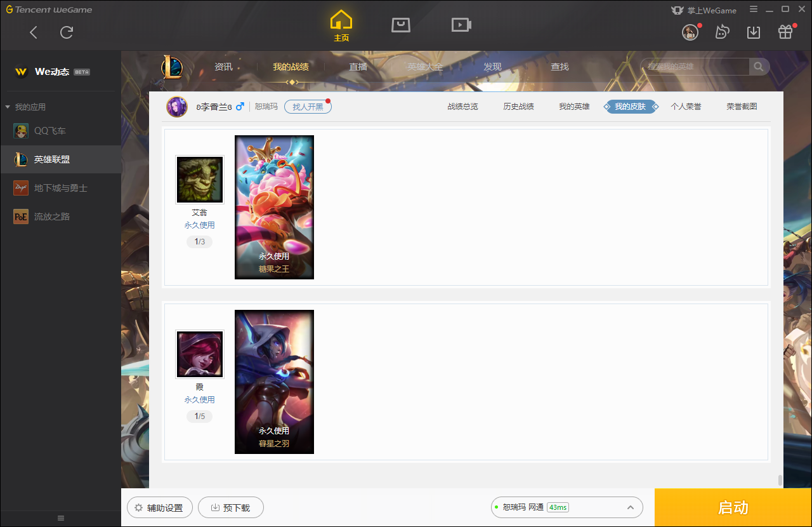Open the 直播 tab

pyautogui.click(x=358, y=67)
